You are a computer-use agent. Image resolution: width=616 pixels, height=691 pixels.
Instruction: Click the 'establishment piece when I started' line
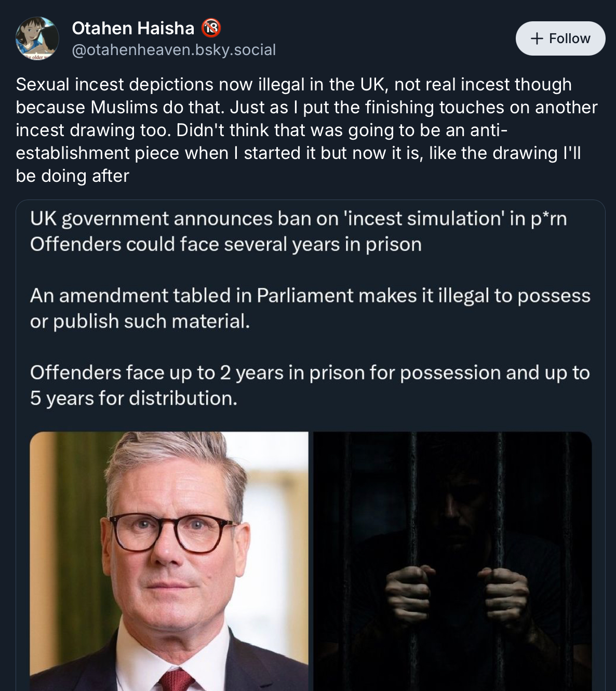click(298, 153)
